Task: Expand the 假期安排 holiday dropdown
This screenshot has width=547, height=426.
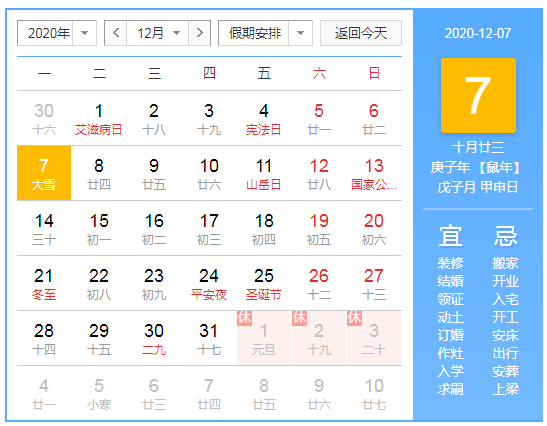Action: 265,33
